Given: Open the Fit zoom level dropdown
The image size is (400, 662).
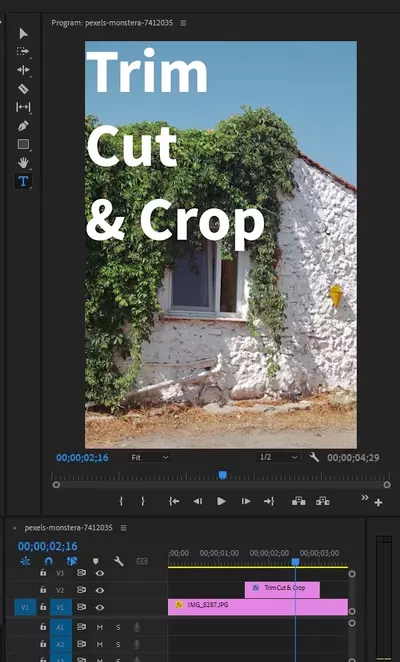Looking at the screenshot, I should pyautogui.click(x=150, y=457).
